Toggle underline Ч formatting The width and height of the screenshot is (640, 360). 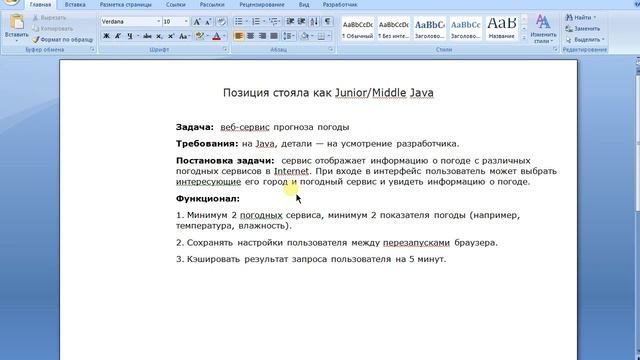click(130, 36)
